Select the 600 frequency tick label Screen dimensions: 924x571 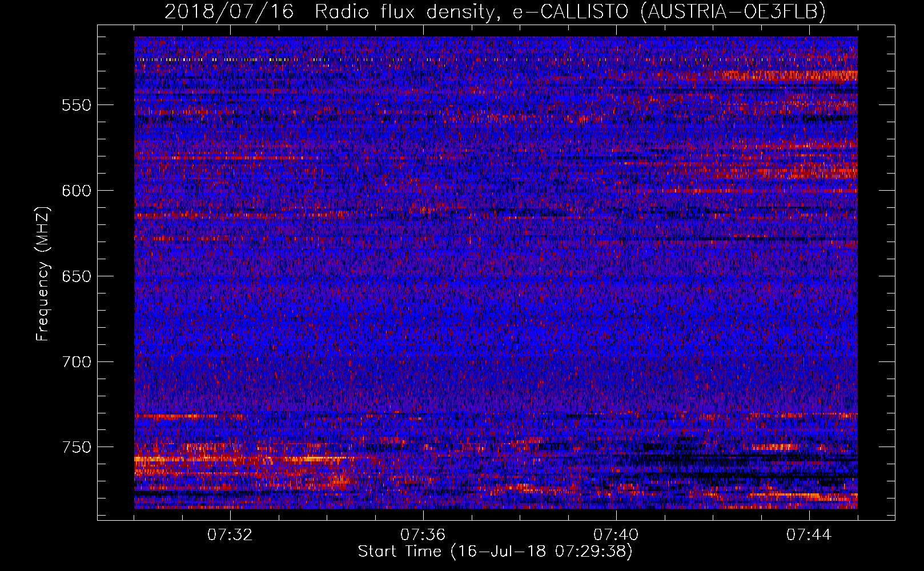(77, 191)
